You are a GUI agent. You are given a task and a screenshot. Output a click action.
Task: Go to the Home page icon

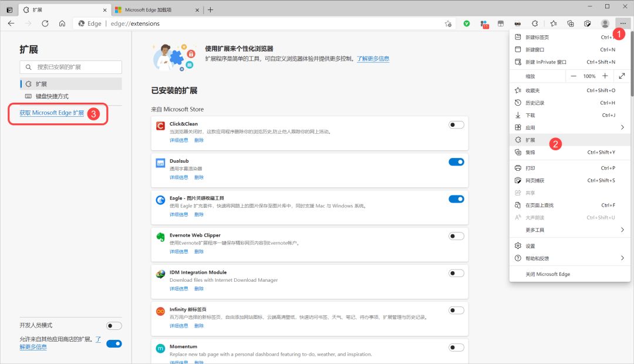[62, 23]
